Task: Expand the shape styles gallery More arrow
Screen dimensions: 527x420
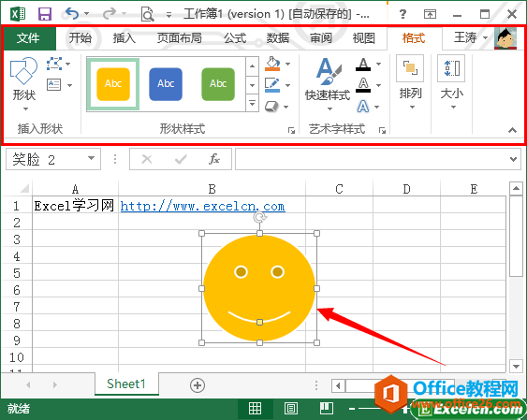Action: (x=253, y=103)
